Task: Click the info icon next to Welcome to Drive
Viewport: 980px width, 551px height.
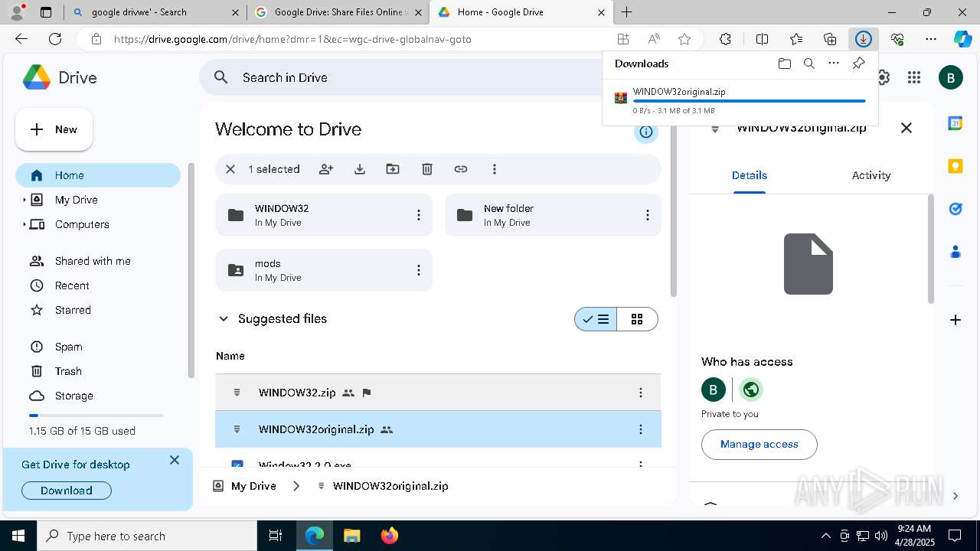Action: point(646,132)
